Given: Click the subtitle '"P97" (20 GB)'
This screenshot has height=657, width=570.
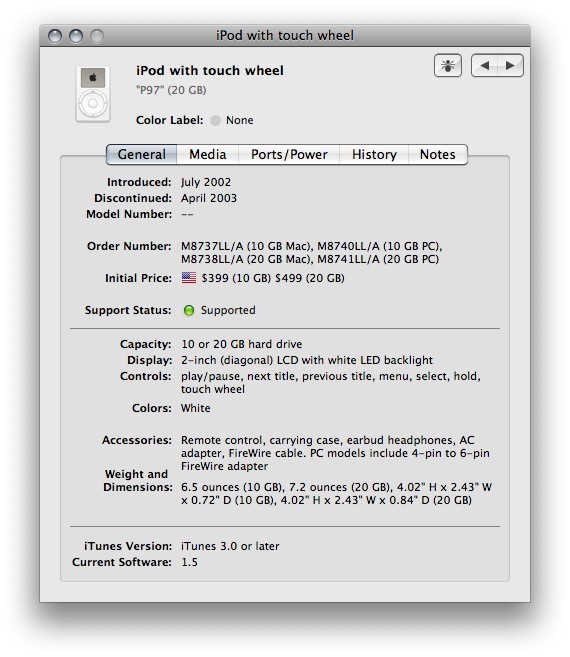Looking at the screenshot, I should [171, 90].
